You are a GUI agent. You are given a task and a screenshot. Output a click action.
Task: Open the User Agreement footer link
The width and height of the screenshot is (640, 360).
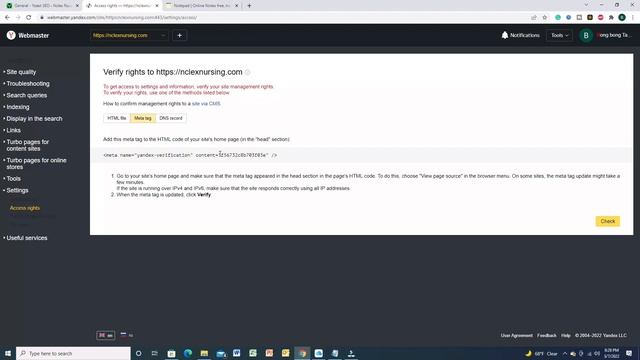(x=516, y=336)
